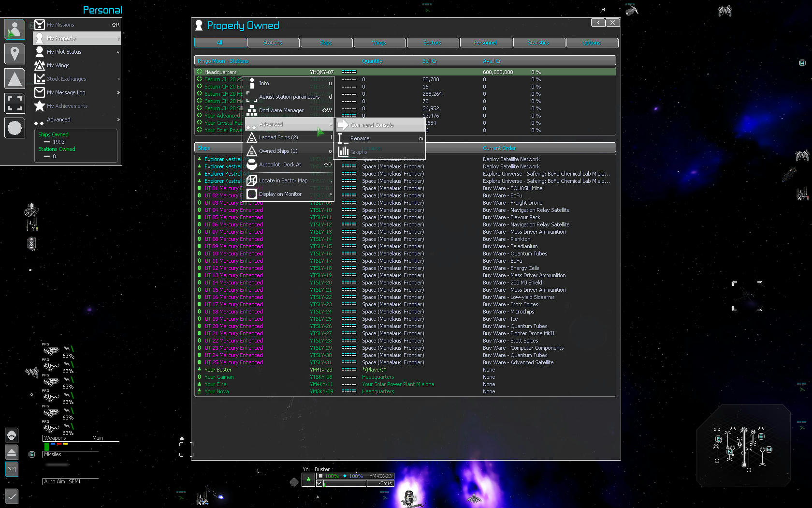
Task: Click the Autopilot Dock At icon
Action: click(x=252, y=164)
